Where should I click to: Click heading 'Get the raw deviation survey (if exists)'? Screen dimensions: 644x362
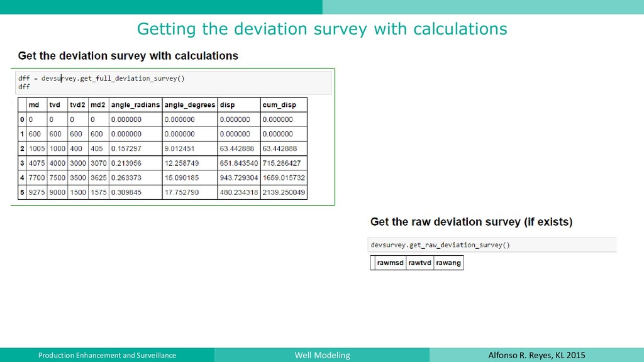pos(471,222)
